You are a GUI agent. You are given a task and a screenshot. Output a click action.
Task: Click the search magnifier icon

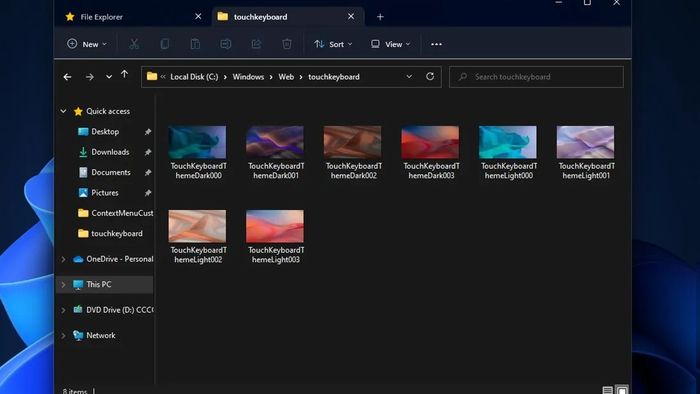click(x=463, y=77)
